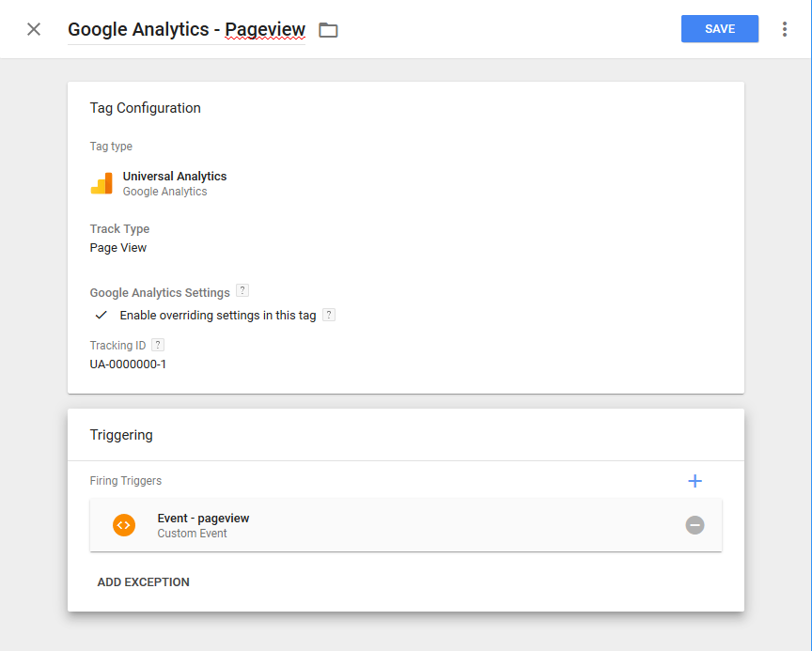Click the Universal Analytics logo icon

101,183
